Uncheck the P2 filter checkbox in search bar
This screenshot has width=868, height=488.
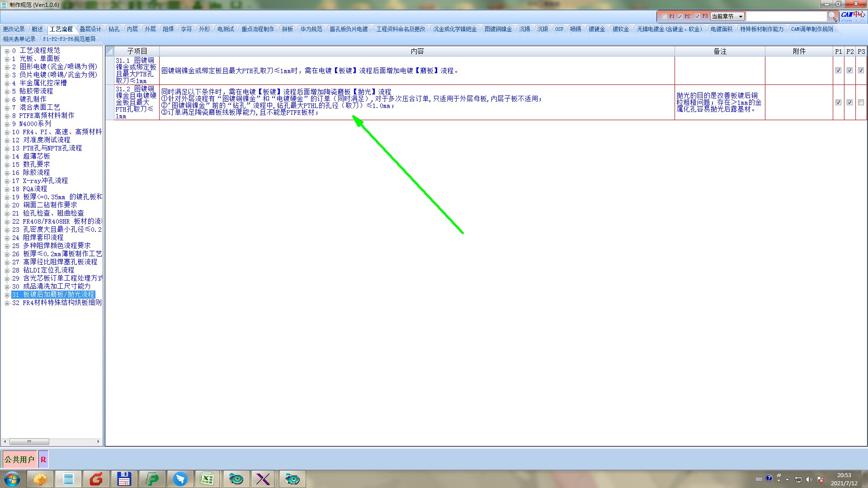679,16
